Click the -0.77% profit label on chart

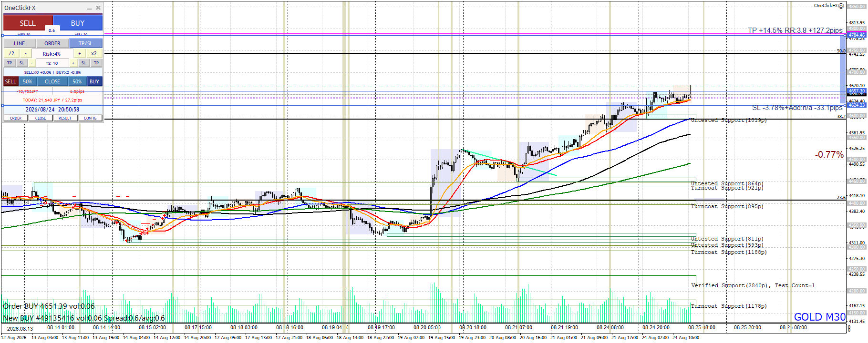click(x=829, y=154)
